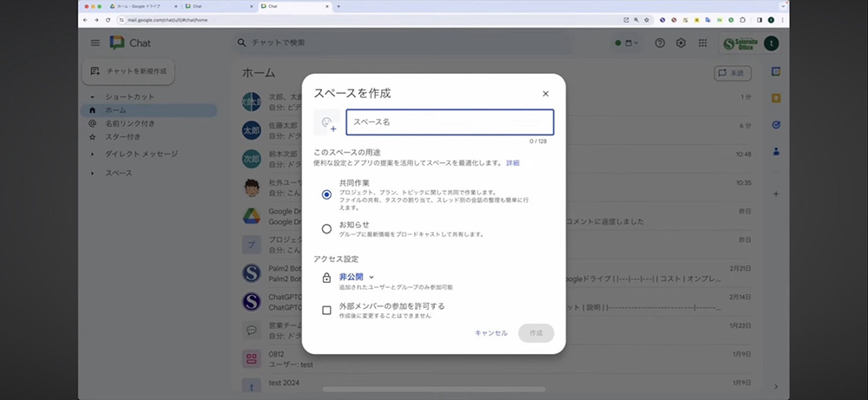Select ホーム in the sidebar
The width and height of the screenshot is (868, 400).
click(x=149, y=110)
